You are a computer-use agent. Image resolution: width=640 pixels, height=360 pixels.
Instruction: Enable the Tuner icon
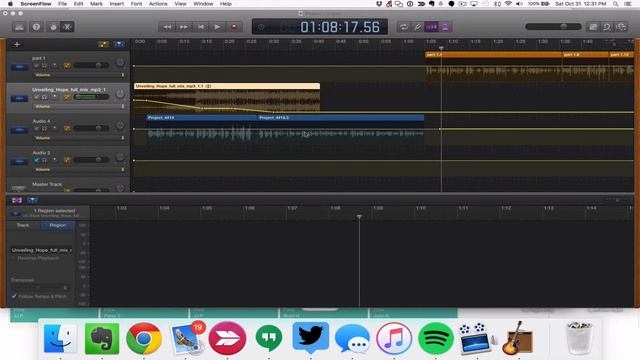point(417,27)
